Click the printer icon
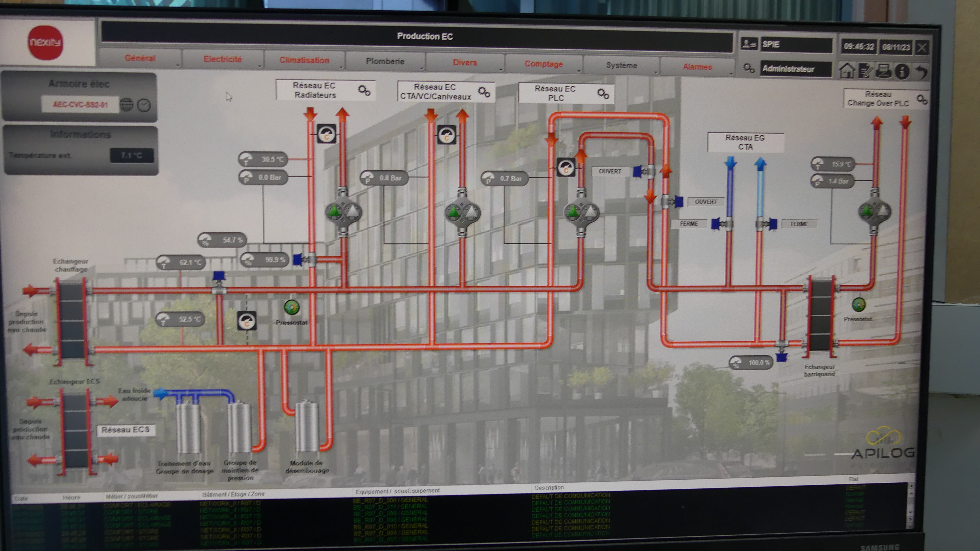The height and width of the screenshot is (551, 980). (x=883, y=71)
